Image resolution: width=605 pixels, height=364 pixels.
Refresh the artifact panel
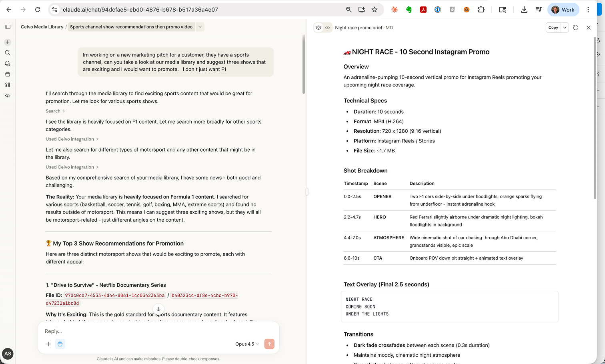576,28
